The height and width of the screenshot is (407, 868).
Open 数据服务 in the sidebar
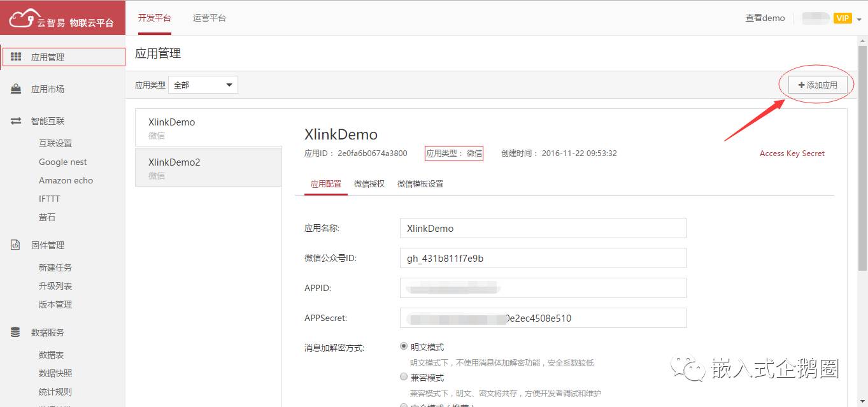[x=48, y=332]
